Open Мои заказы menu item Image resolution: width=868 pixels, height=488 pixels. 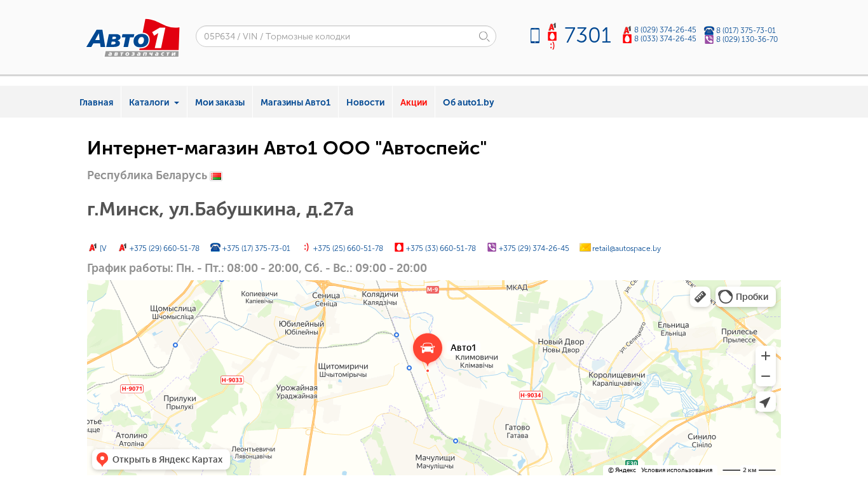click(220, 102)
